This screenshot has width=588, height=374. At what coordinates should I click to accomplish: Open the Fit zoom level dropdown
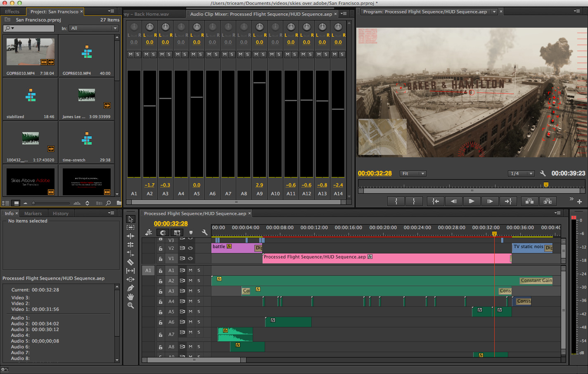click(413, 173)
